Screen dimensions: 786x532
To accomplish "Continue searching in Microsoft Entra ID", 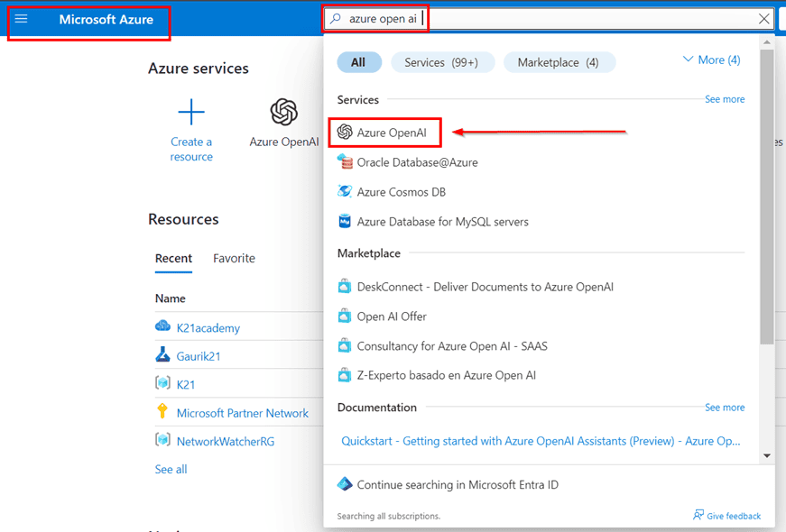I will (x=457, y=485).
